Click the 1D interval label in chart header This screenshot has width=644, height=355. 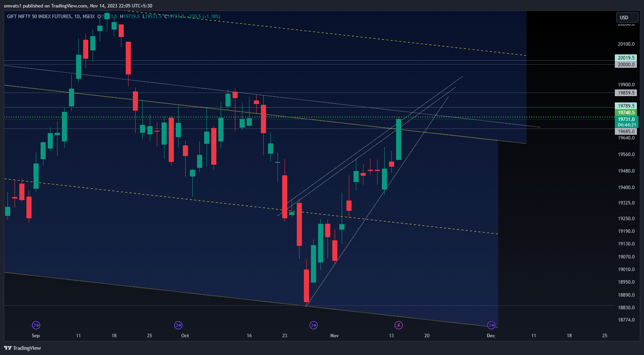tap(77, 17)
